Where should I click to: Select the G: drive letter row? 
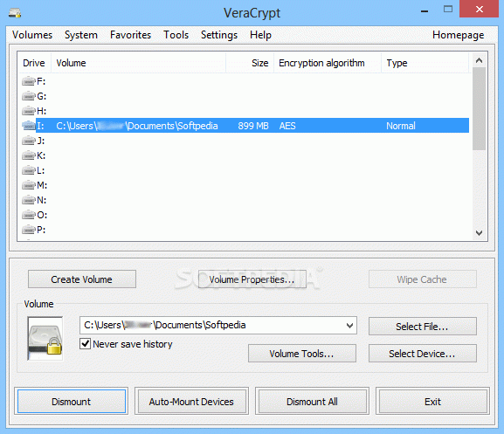tap(245, 96)
